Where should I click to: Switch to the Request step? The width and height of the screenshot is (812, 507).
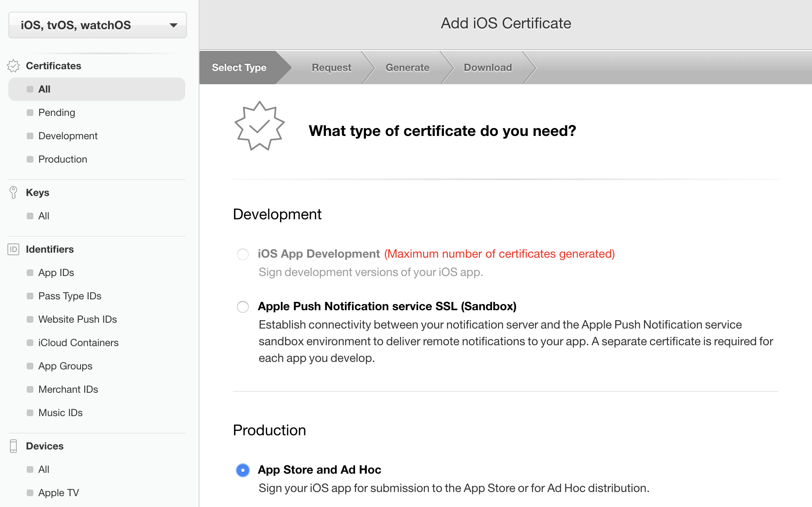[x=331, y=67]
